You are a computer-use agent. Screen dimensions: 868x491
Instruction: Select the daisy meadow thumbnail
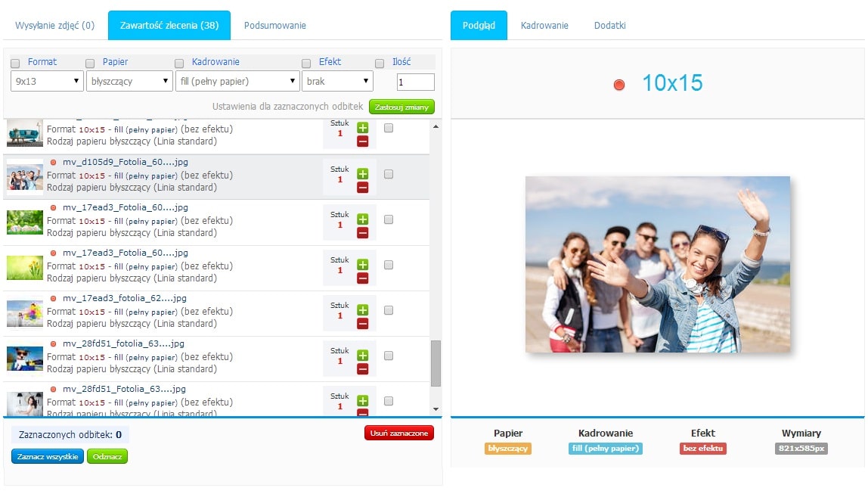point(24,222)
